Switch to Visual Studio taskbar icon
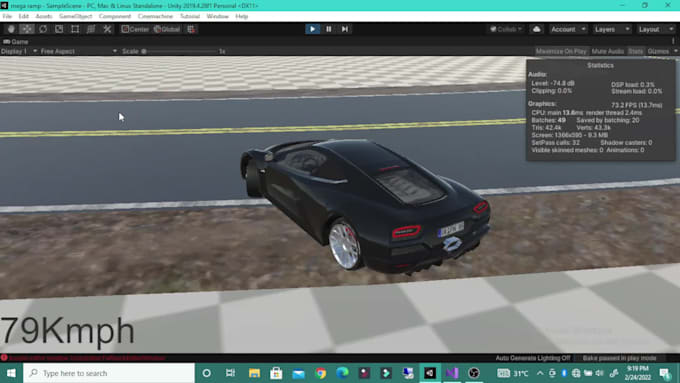 click(452, 373)
